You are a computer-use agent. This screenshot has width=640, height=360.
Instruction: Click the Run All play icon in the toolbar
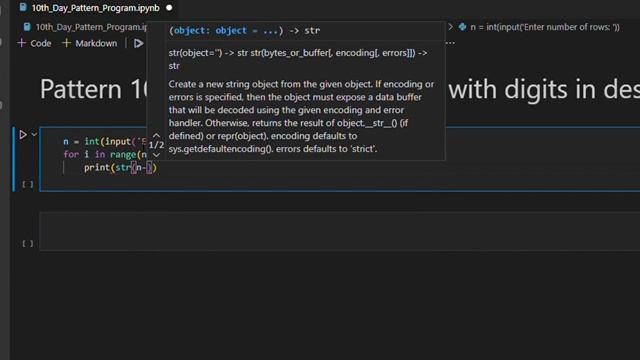(x=139, y=43)
